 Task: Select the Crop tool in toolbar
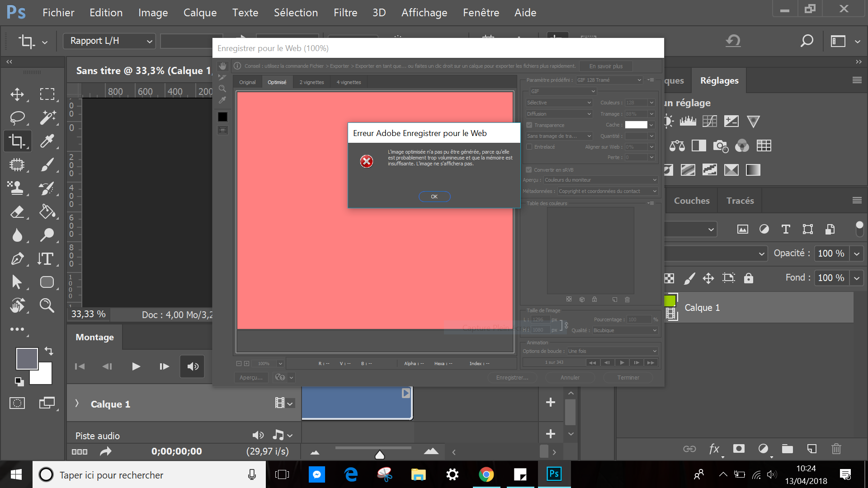(x=17, y=141)
